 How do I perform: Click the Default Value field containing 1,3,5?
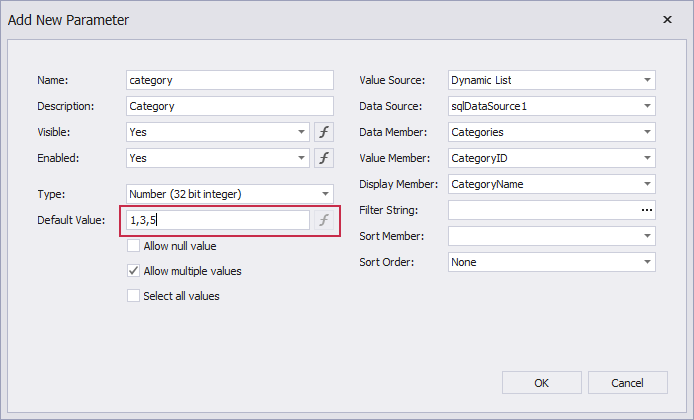[218, 220]
